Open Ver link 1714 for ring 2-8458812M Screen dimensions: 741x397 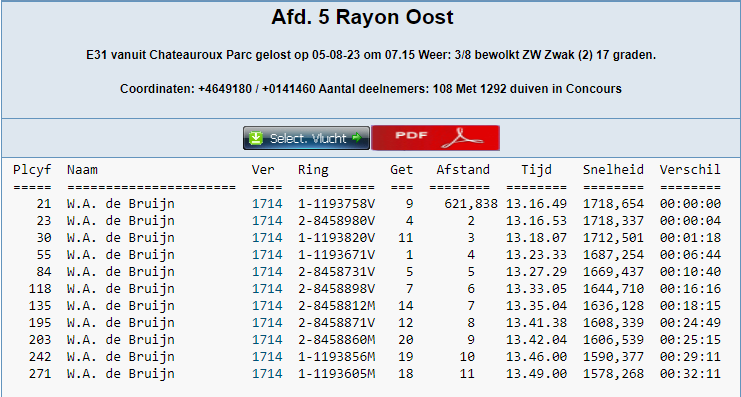tap(267, 306)
